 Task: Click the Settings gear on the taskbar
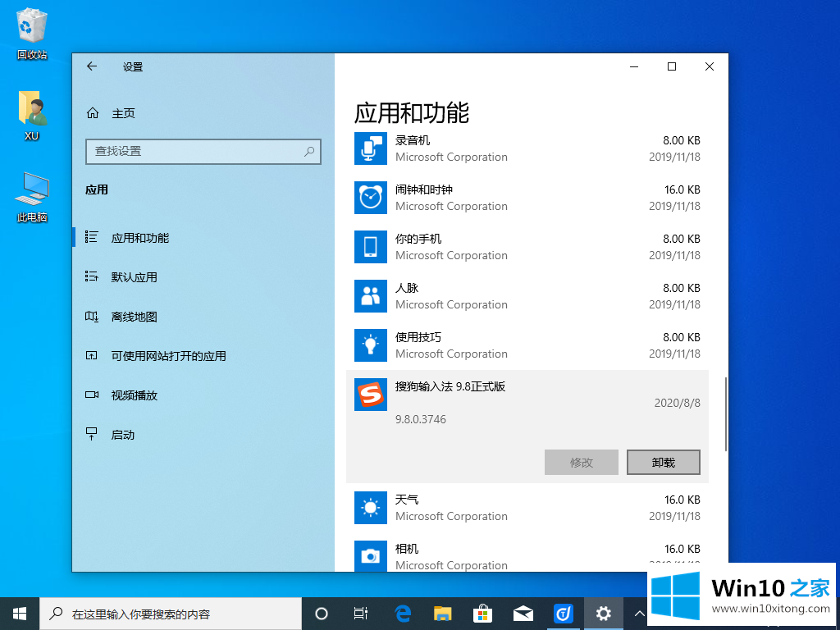(x=603, y=614)
